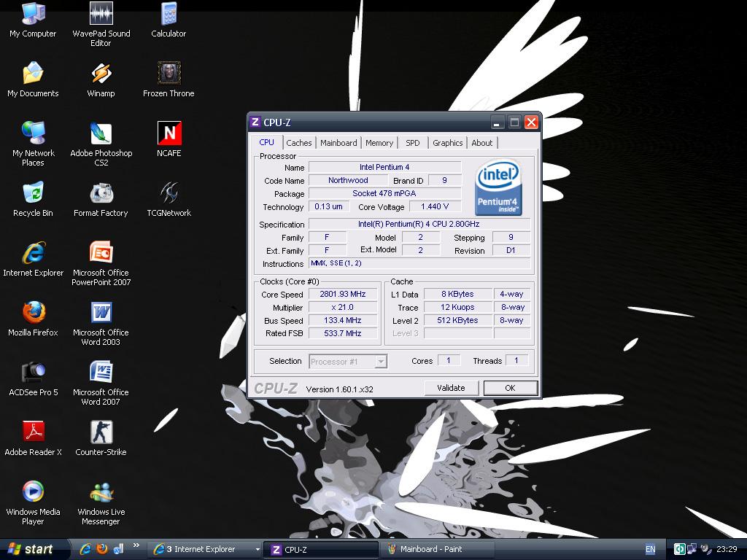Click the Technology value 0.13 um
Screen dimensions: 747x560
click(x=329, y=206)
